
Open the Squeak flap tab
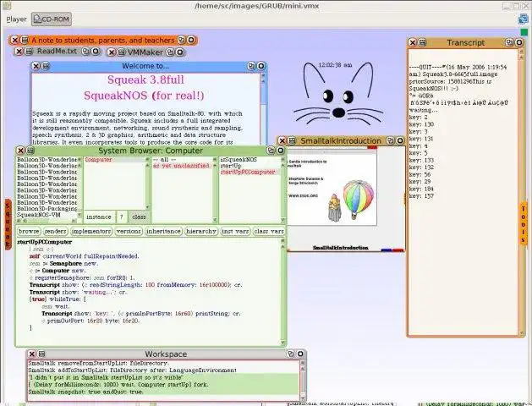tap(8, 224)
